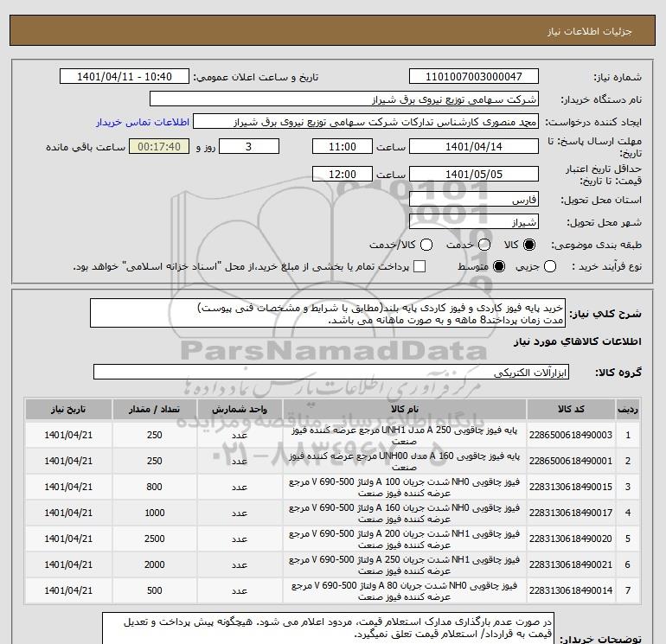Click the delivery province field فارس
This screenshot has height=644, width=666.
pos(474,200)
